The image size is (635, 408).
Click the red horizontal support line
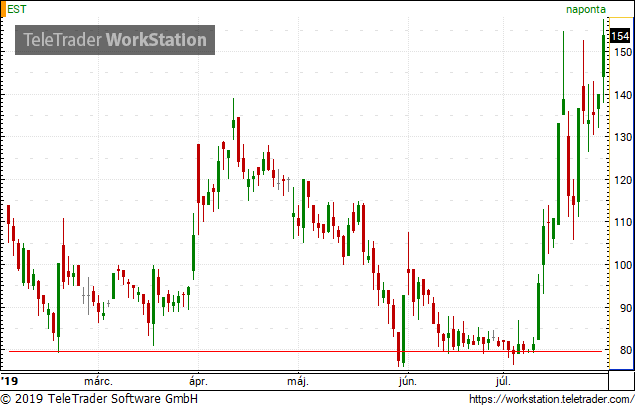coord(305,351)
